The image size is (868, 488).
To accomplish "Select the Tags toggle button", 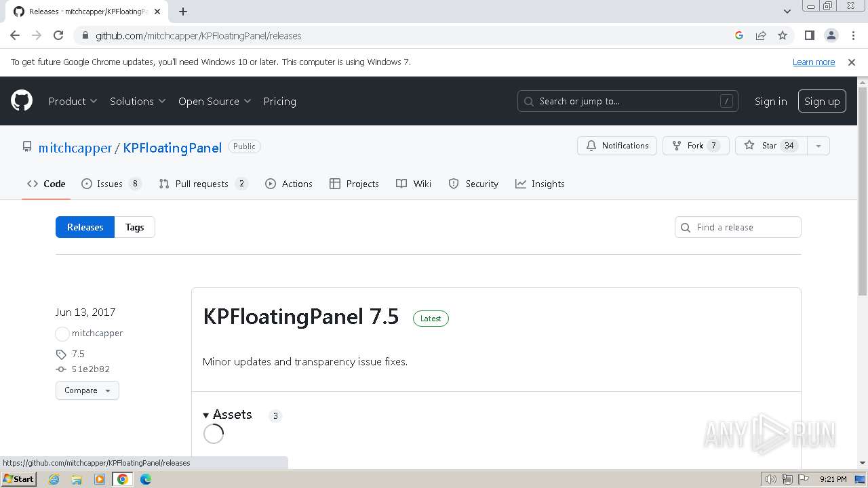I will (x=134, y=227).
